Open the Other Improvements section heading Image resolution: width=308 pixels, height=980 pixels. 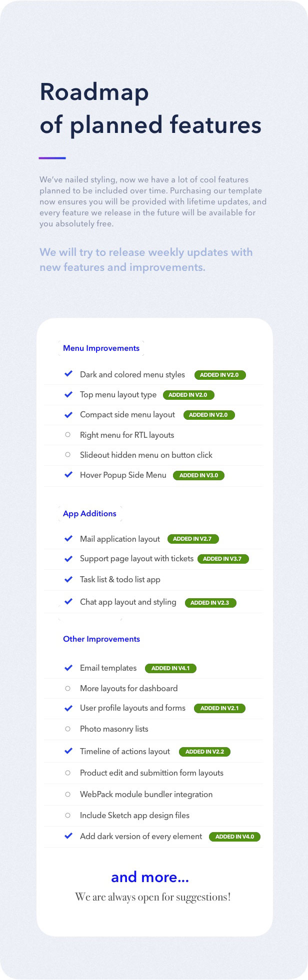click(x=101, y=639)
